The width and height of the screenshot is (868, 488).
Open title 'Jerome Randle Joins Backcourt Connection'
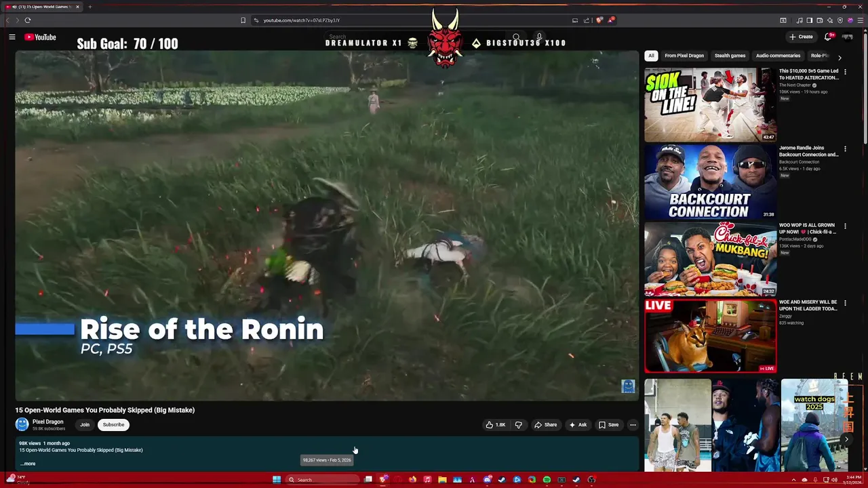808,151
